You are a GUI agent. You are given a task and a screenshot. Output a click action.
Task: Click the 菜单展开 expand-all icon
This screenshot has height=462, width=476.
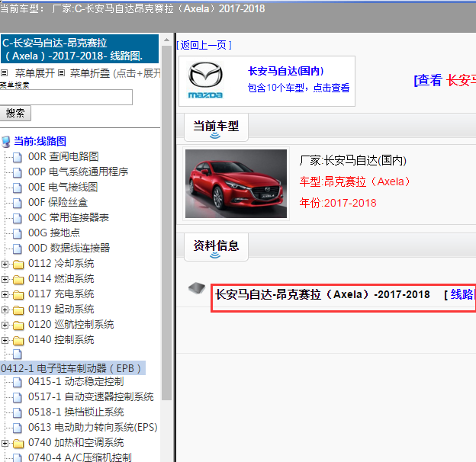[x=5, y=72]
